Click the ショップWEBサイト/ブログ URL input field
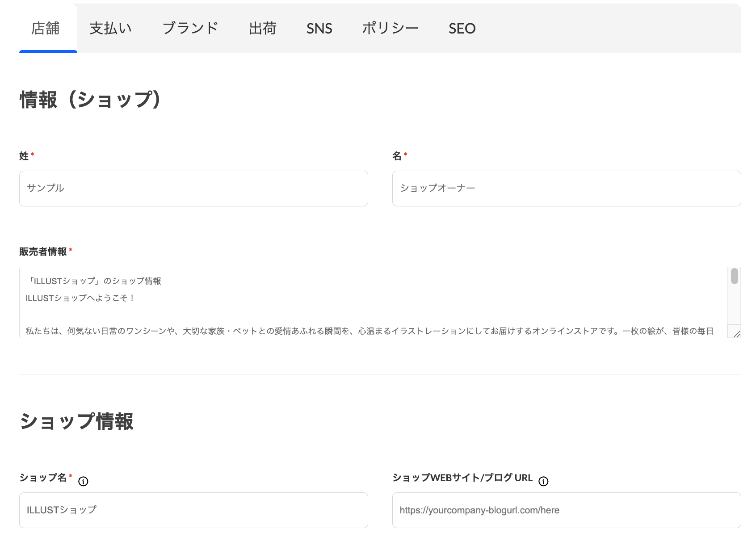Viewport: 756px width, 546px height. [x=566, y=510]
